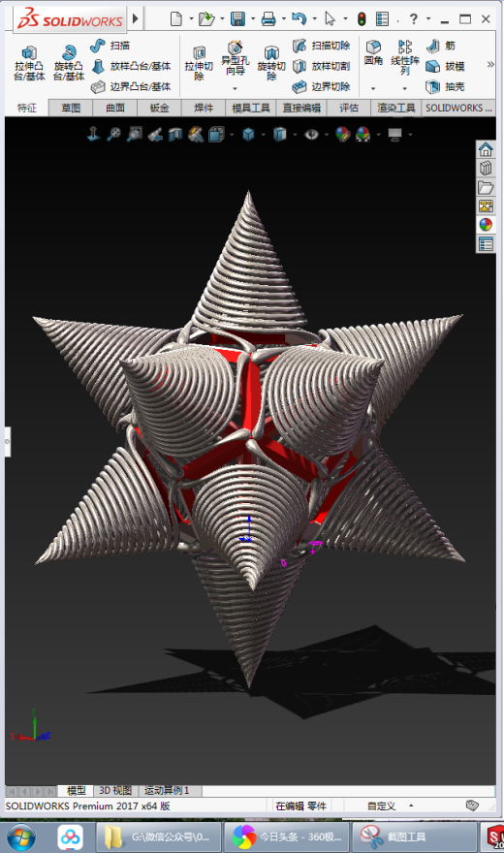Open Appearances color ball in task pane
Screen dimensions: 504x853
point(486,225)
